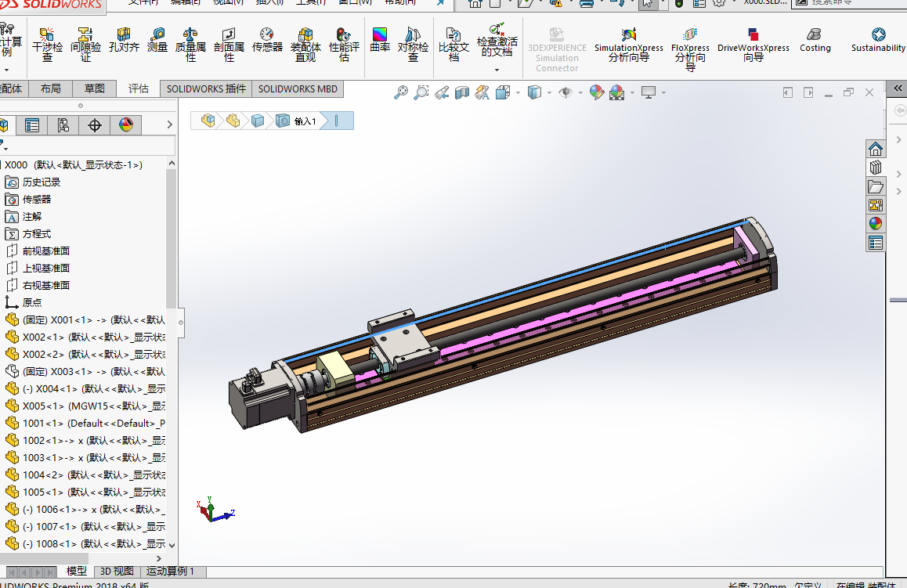Switch to the 草图 sketch tab

tap(94, 88)
